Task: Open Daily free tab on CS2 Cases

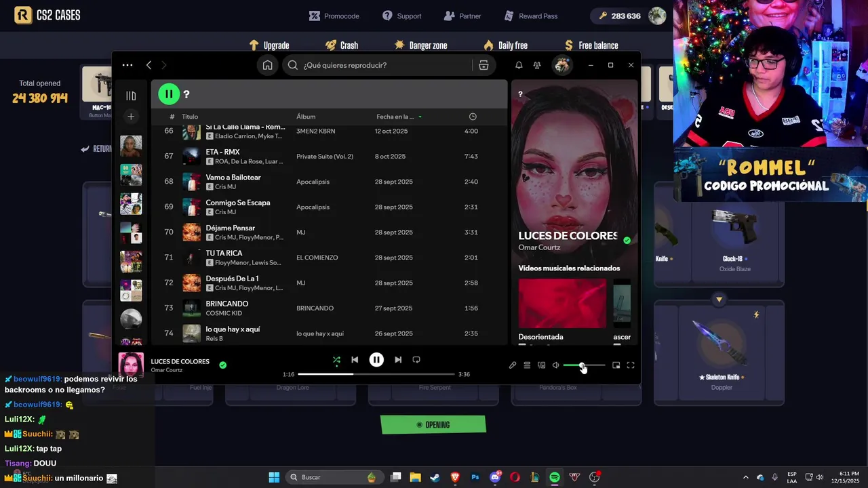Action: pos(505,45)
